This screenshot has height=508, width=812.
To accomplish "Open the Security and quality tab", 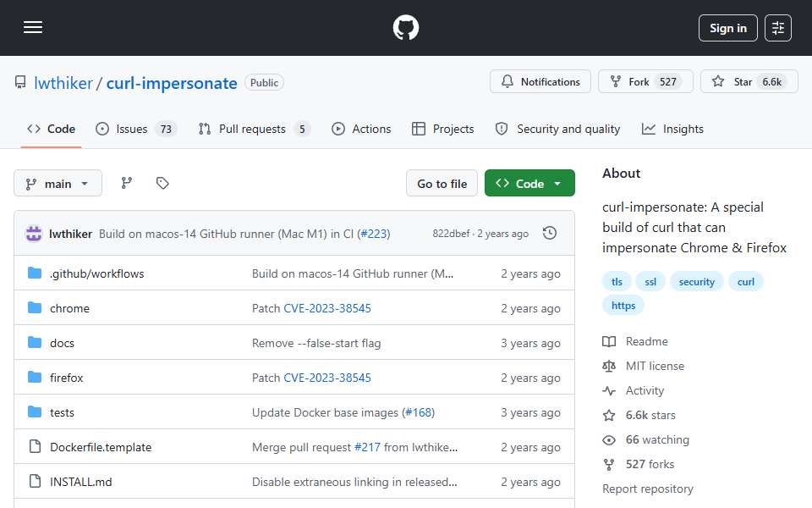I will pos(557,129).
